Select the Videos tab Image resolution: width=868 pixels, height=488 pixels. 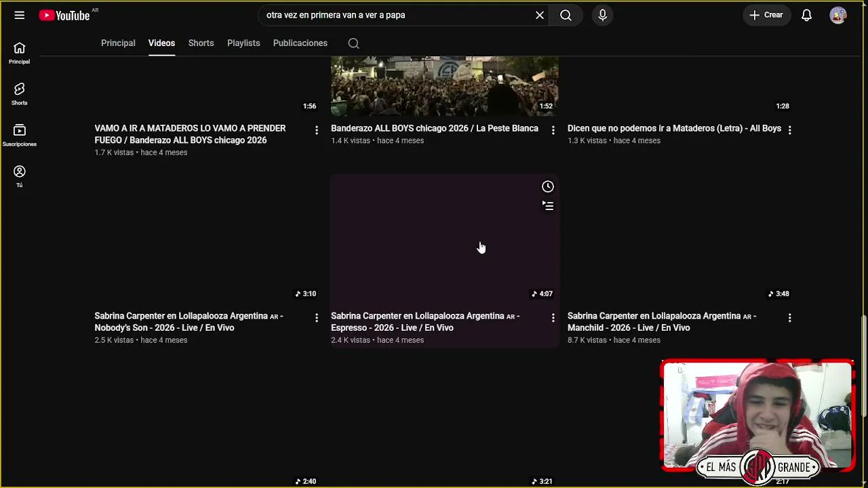[161, 43]
